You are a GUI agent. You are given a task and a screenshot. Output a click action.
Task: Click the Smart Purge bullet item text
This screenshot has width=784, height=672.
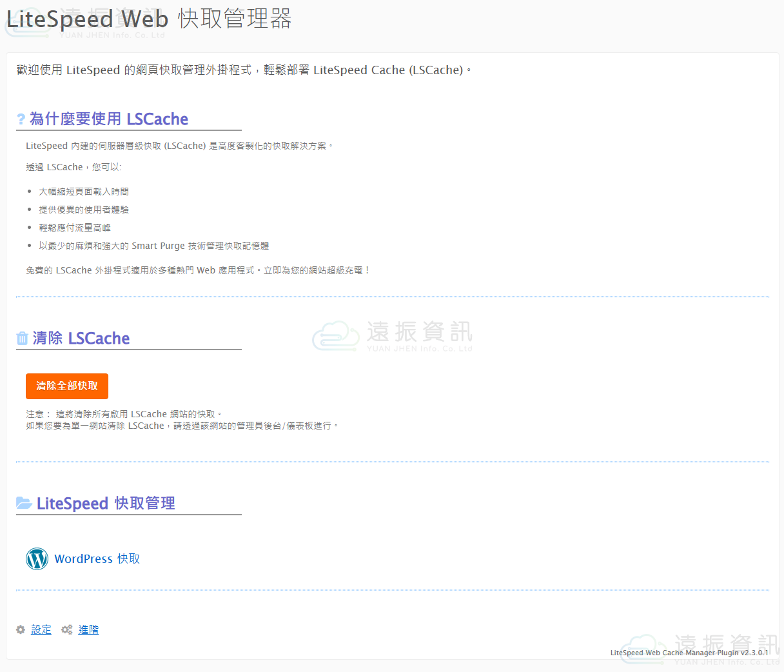pyautogui.click(x=153, y=246)
